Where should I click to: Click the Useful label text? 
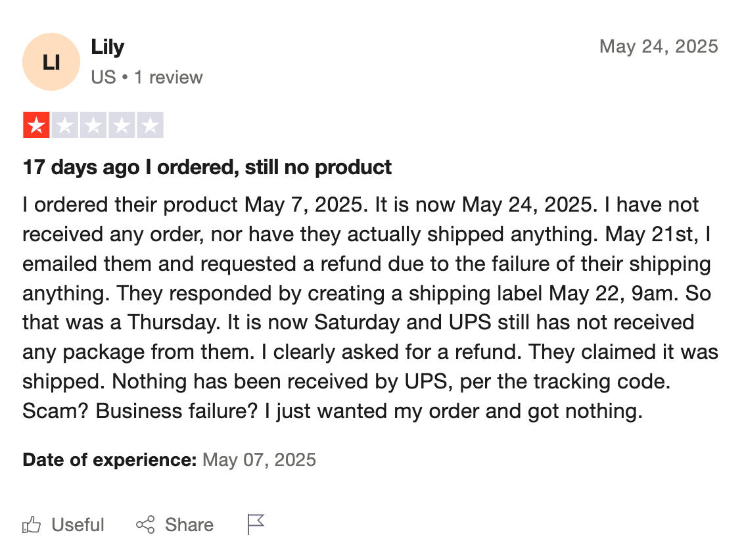click(x=78, y=525)
